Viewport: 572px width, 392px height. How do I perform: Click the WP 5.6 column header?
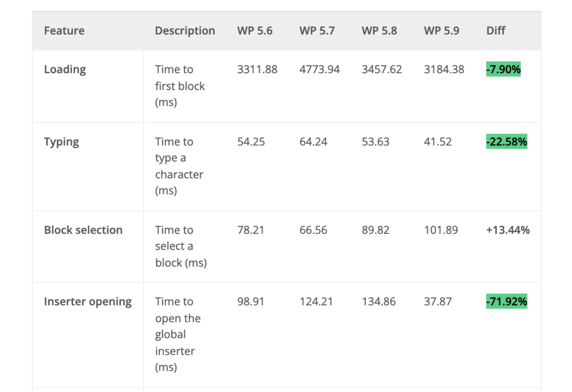[255, 31]
